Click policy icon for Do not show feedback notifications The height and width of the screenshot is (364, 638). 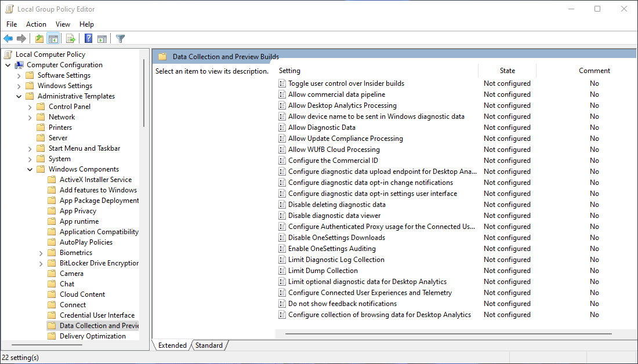coord(282,303)
